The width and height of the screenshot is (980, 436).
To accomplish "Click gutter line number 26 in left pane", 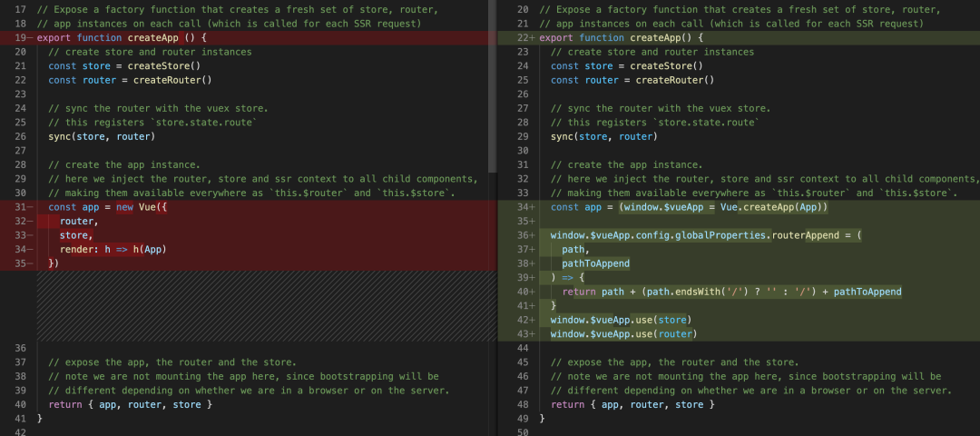I will [19, 136].
